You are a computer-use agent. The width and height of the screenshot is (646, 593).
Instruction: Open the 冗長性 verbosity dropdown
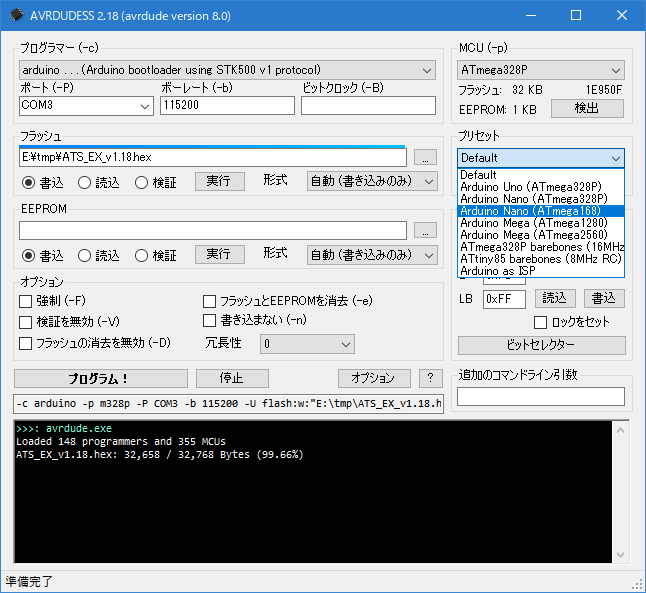point(307,344)
